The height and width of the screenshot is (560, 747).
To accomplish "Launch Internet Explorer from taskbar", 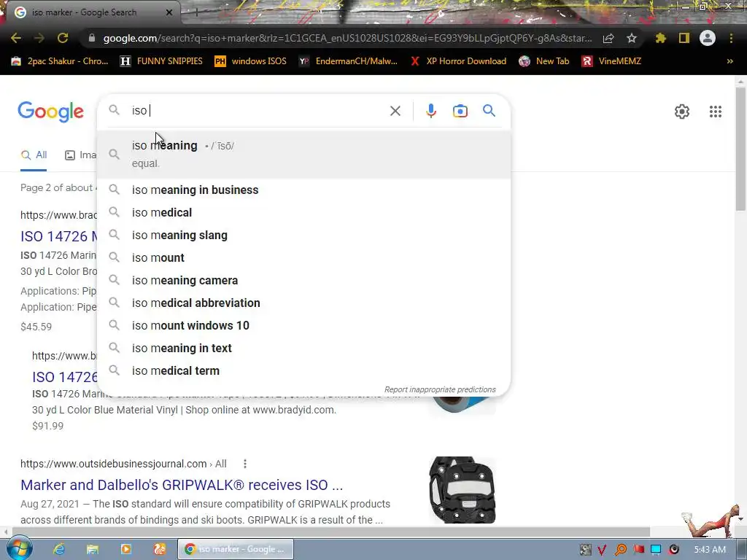I will (58, 549).
